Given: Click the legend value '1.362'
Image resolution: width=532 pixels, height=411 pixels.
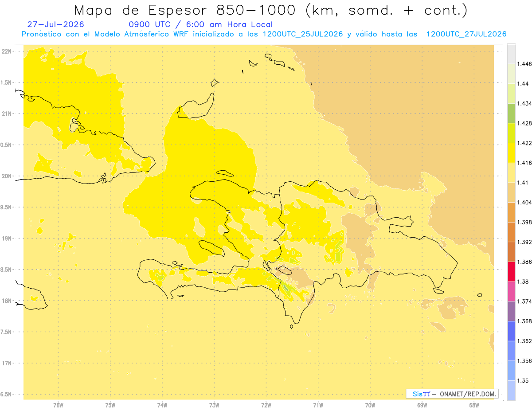Looking at the screenshot, I should click(524, 341).
